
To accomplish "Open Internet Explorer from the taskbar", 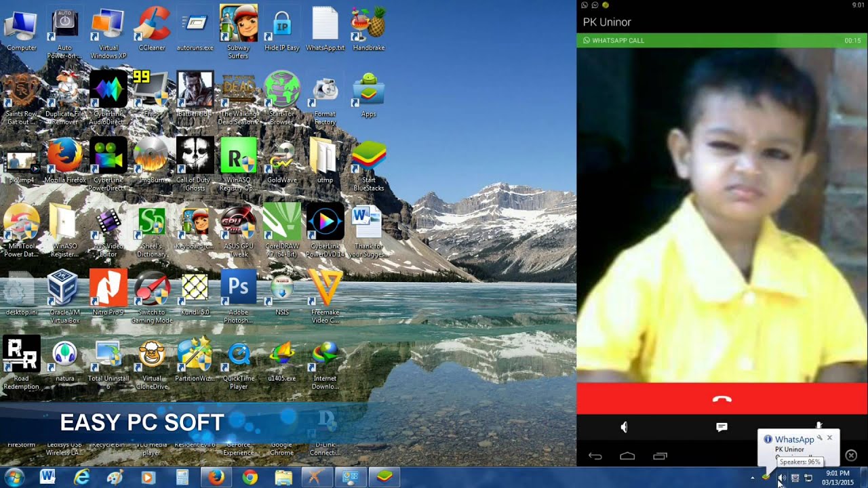I will [81, 477].
